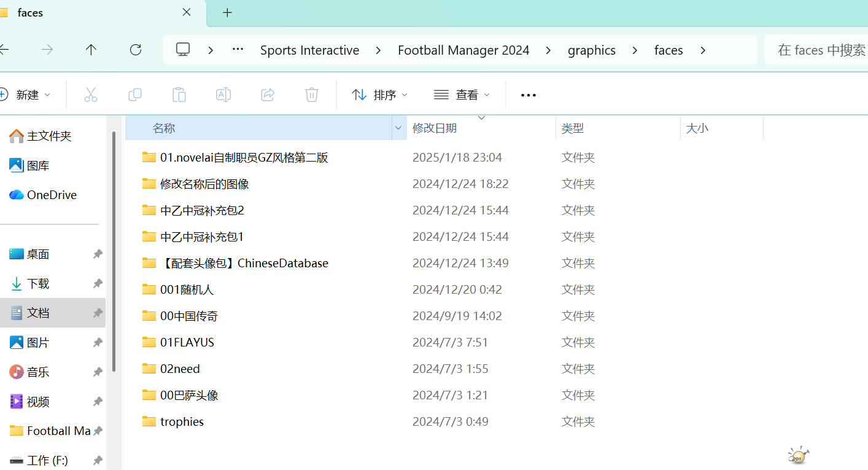Open the 排序 sort dropdown

point(379,95)
